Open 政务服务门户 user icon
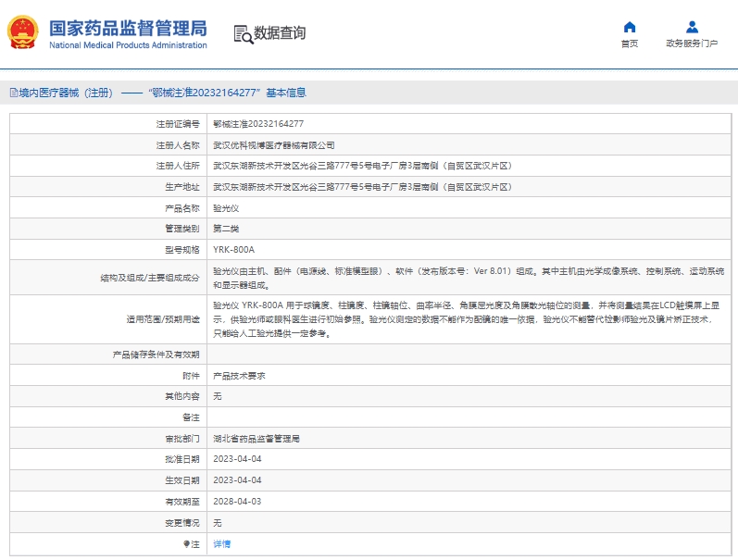This screenshot has height=560, width=738. pos(692,27)
